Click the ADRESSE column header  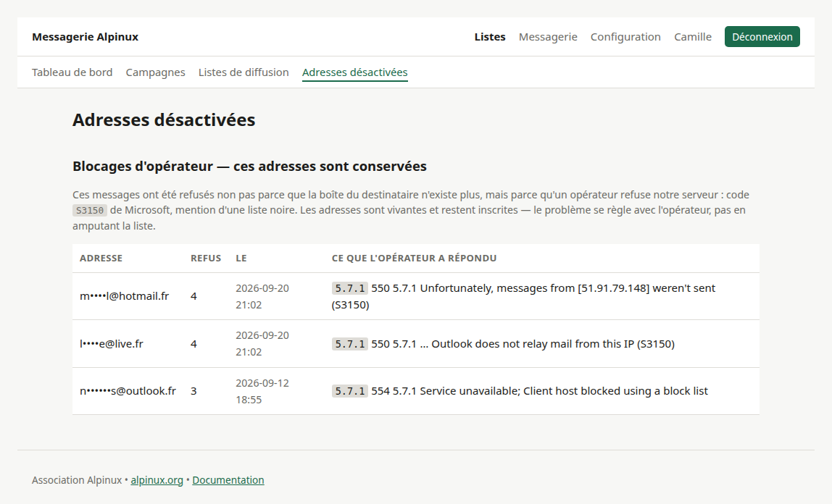[101, 258]
